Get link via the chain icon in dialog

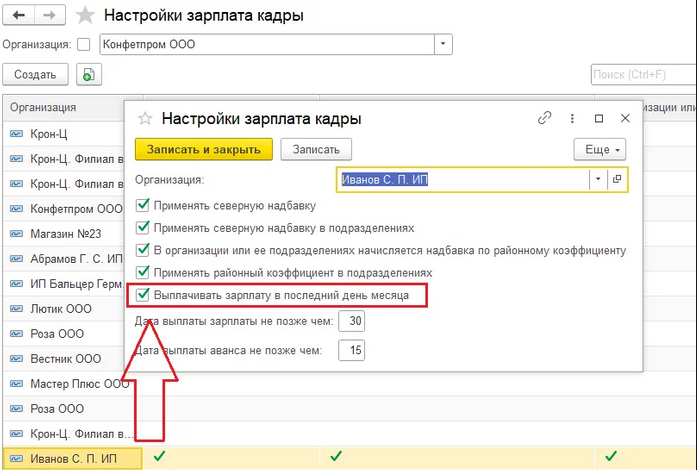click(545, 118)
